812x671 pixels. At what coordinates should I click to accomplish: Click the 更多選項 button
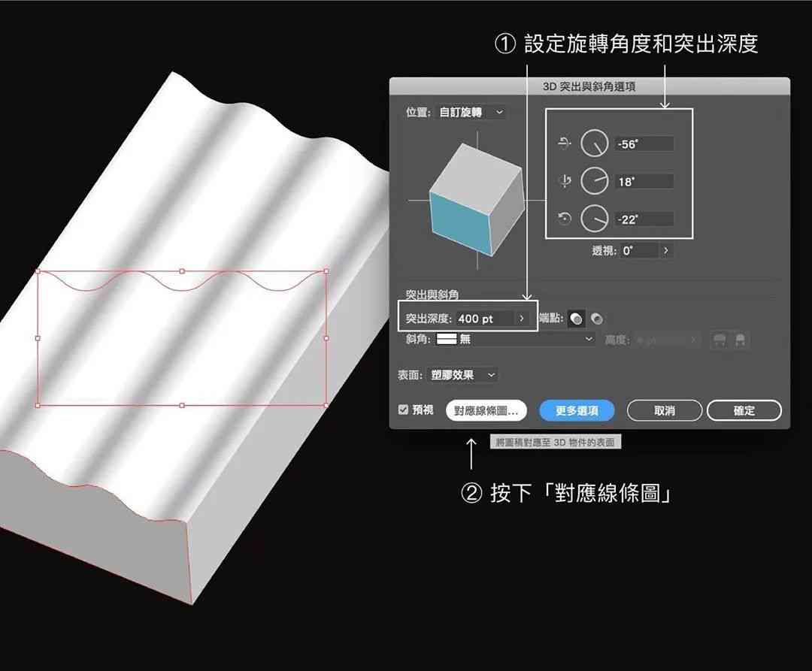[577, 411]
